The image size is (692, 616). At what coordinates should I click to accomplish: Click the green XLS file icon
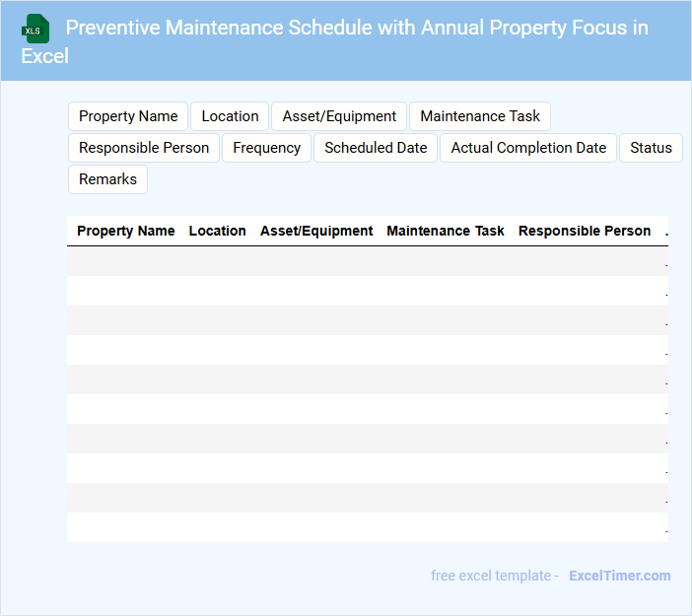pos(36,29)
